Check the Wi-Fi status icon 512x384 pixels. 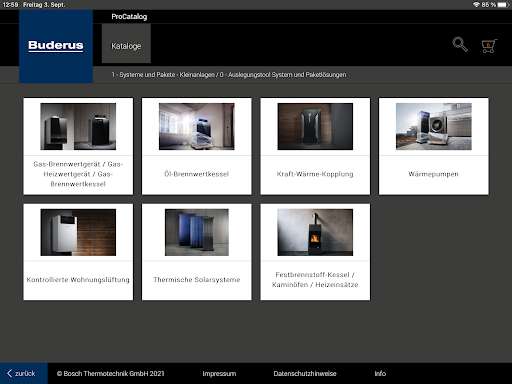476,5
